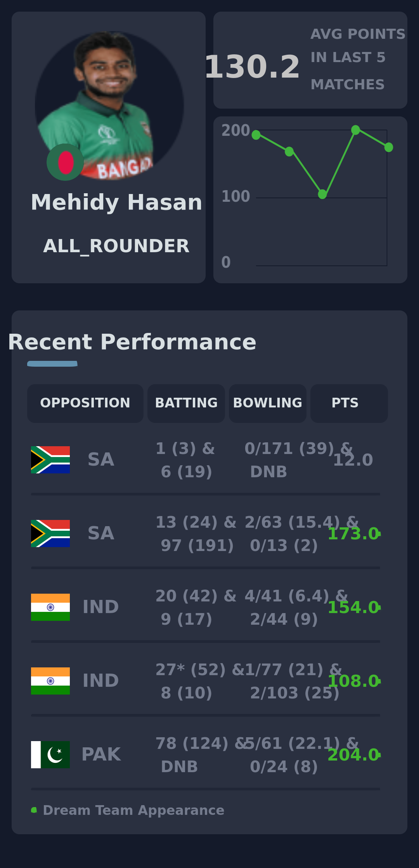Select the BOWLING column header

tap(268, 403)
